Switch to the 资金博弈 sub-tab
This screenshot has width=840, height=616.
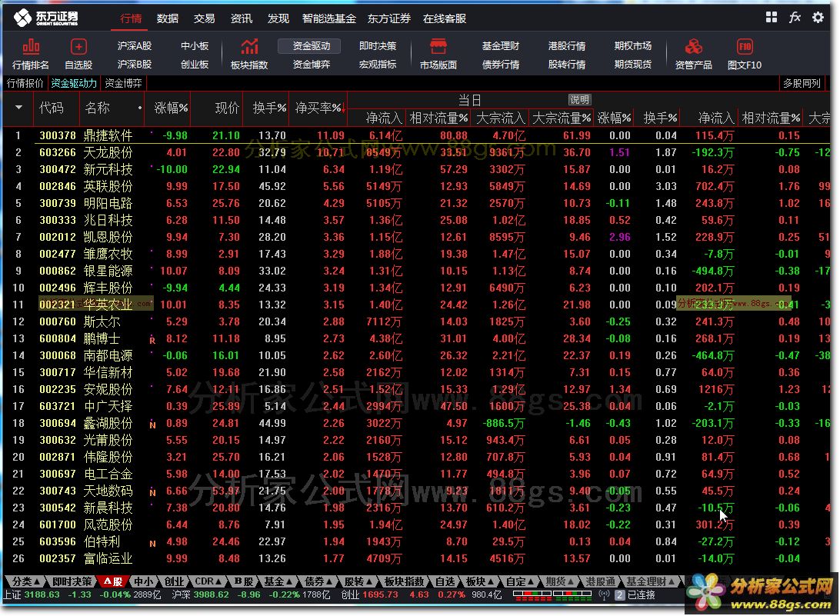click(x=123, y=83)
